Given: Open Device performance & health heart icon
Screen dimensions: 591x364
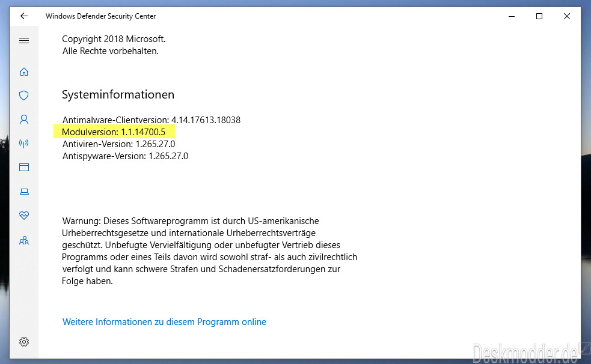Looking at the screenshot, I should click(x=24, y=215).
